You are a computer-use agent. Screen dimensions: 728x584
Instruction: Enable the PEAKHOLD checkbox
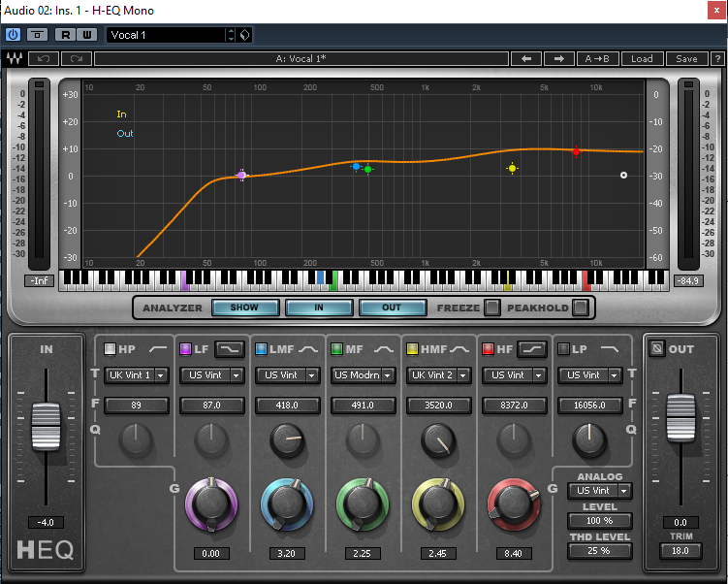coord(581,308)
